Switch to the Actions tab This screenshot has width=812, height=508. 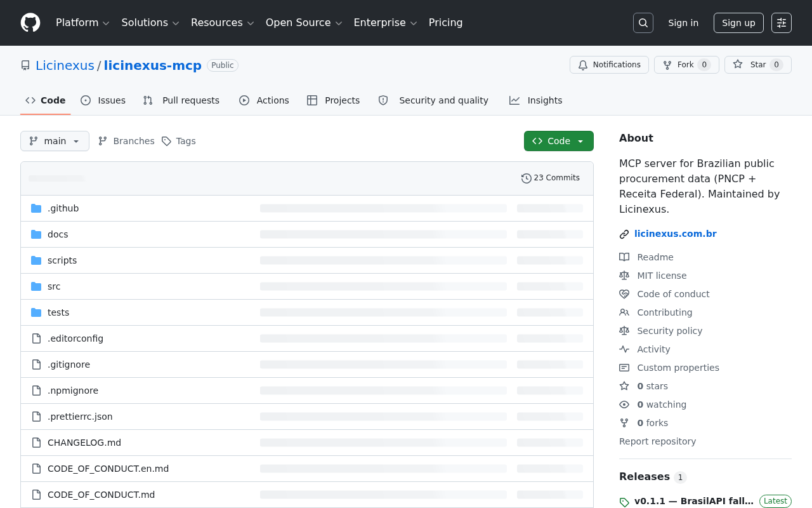[x=264, y=100]
